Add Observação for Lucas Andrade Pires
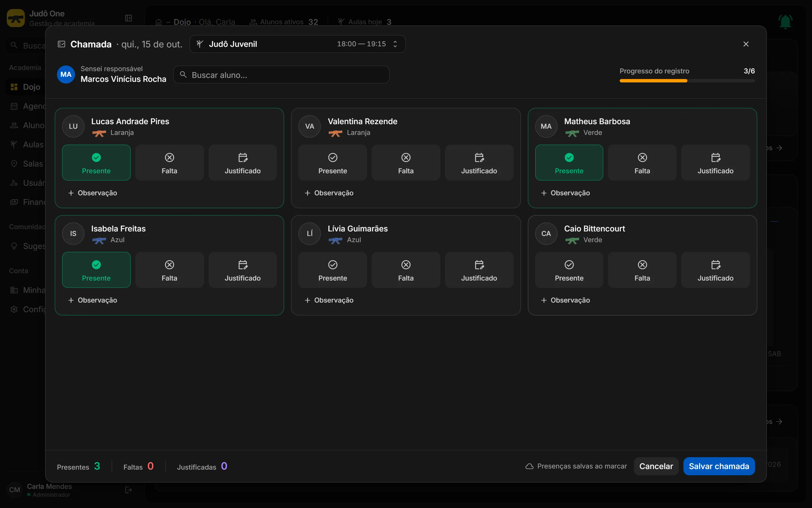 (92, 193)
